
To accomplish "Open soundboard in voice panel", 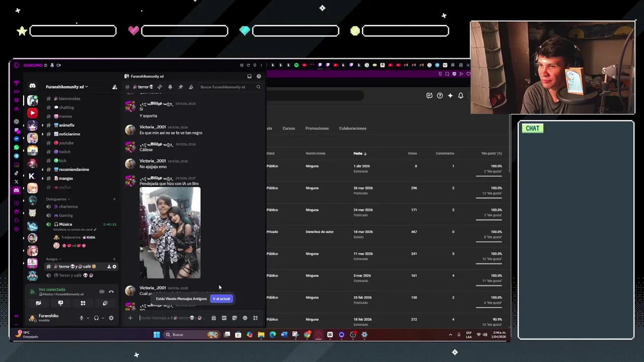I will [x=105, y=303].
